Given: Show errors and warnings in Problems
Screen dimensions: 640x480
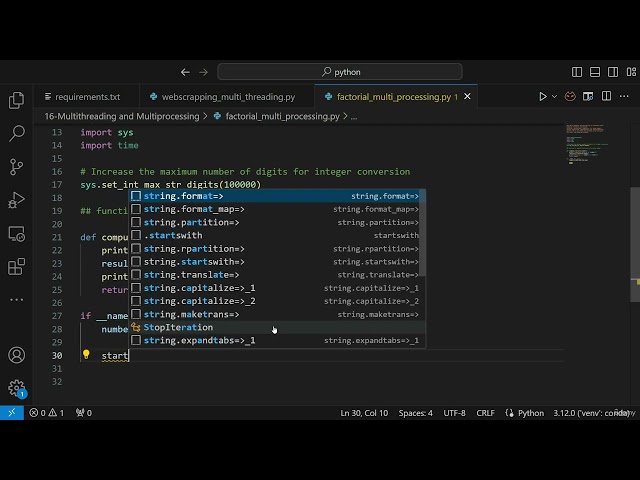Looking at the screenshot, I should pyautogui.click(x=47, y=413).
